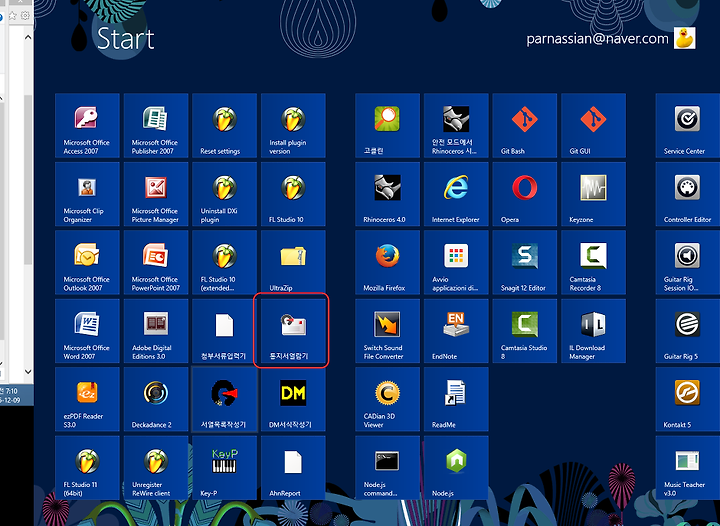Open the ReadMe shortcut tile
Screen dimensions: 720x526
(456, 399)
